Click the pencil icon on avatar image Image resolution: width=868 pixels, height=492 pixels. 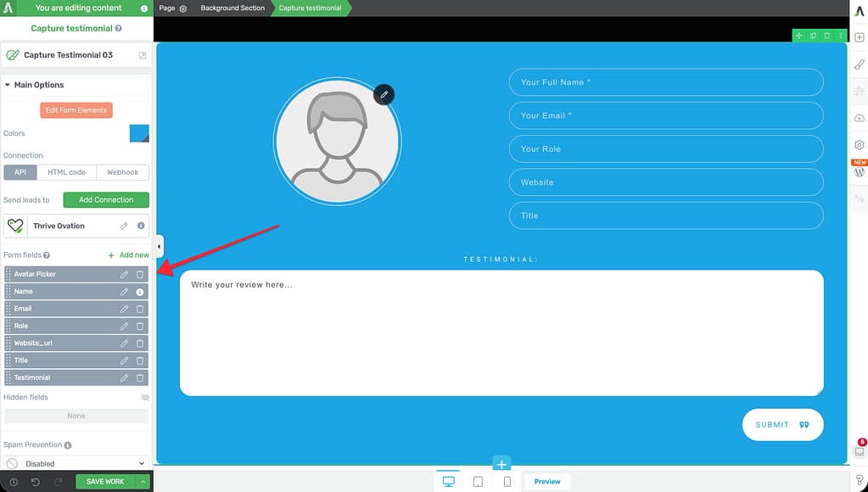[384, 95]
